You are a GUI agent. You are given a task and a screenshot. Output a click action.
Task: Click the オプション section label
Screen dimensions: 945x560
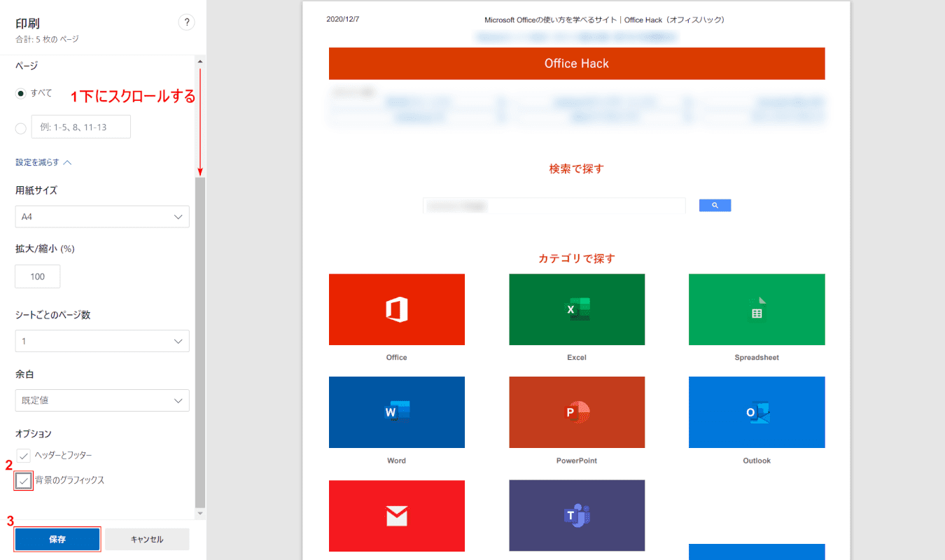tap(34, 434)
